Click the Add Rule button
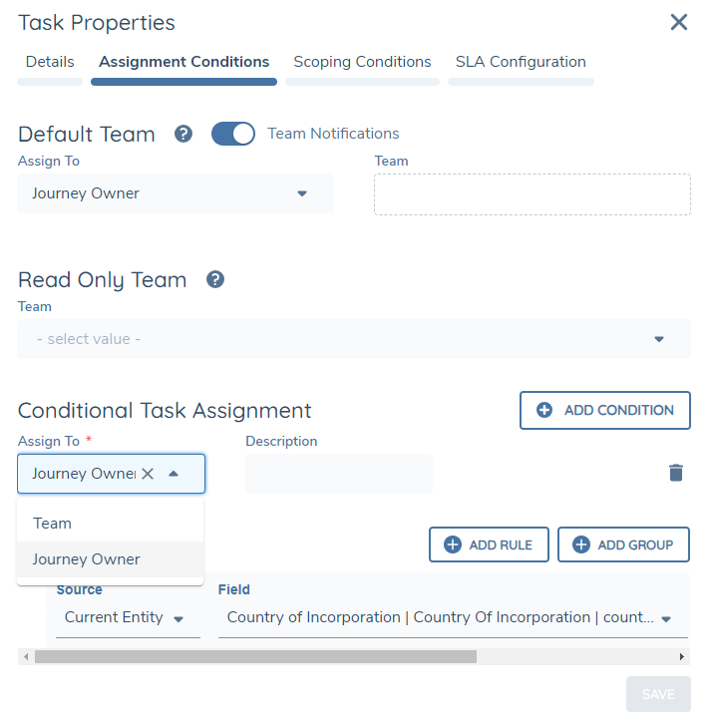The image size is (704, 728). (489, 545)
